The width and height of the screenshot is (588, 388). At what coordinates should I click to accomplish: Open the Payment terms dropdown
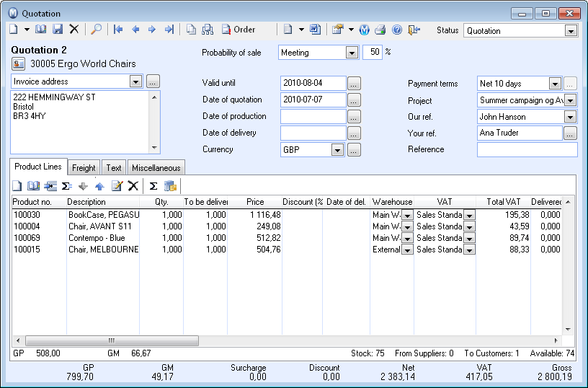point(554,84)
